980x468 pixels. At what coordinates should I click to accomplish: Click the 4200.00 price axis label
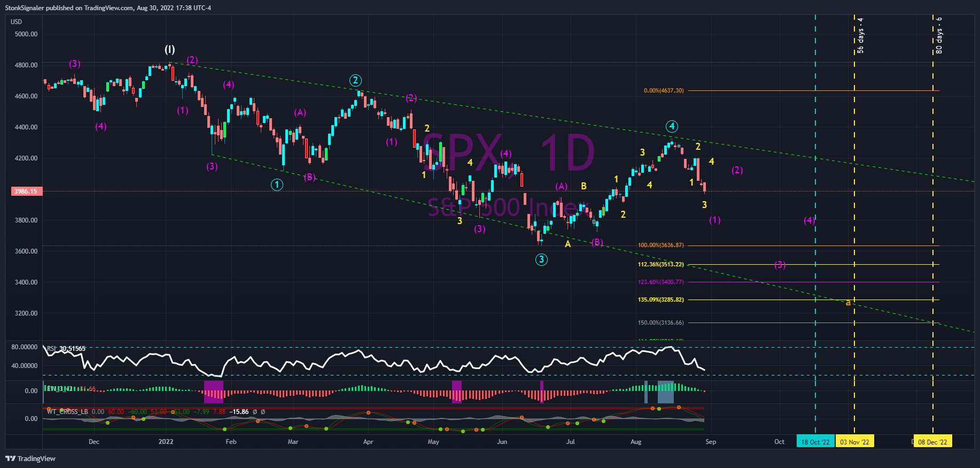(26, 158)
